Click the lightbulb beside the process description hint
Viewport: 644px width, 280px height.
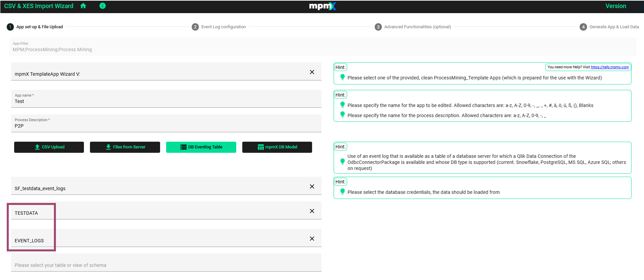[343, 115]
